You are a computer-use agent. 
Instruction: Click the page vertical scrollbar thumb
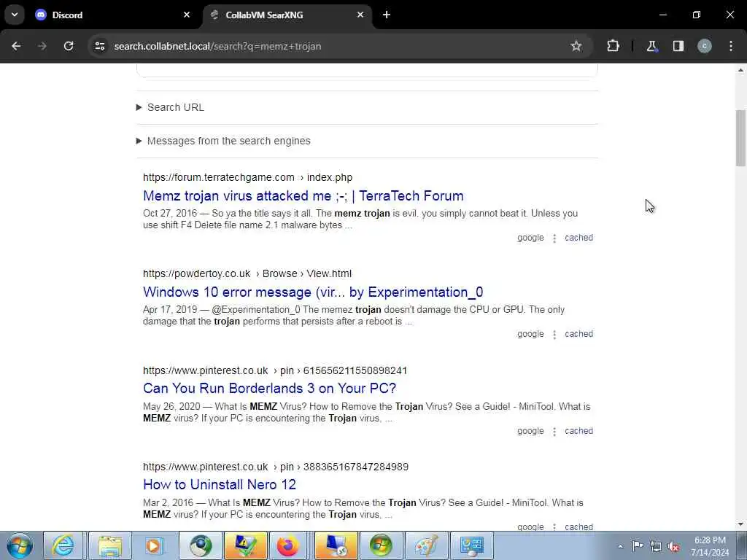click(740, 138)
